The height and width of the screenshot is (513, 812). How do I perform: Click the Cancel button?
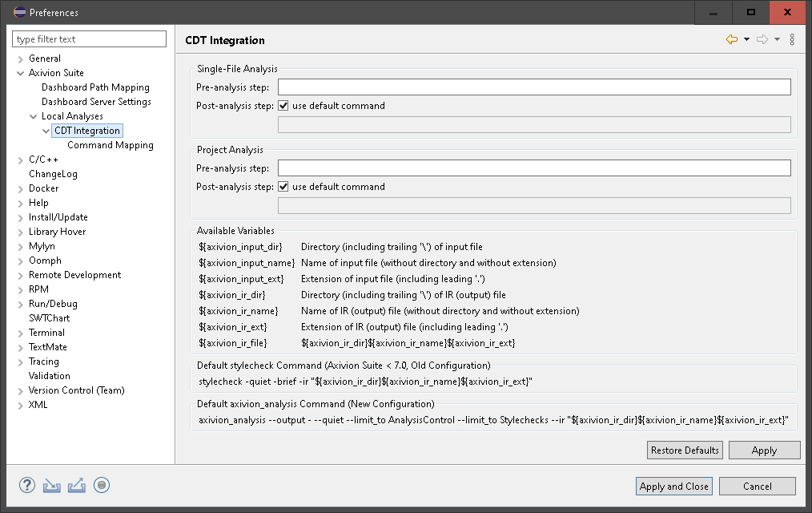click(x=757, y=486)
